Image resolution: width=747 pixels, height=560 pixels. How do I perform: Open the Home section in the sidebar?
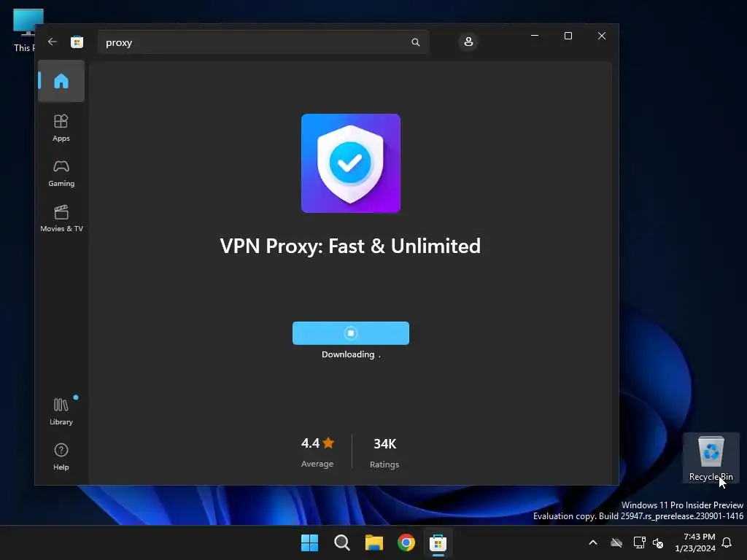(x=61, y=81)
